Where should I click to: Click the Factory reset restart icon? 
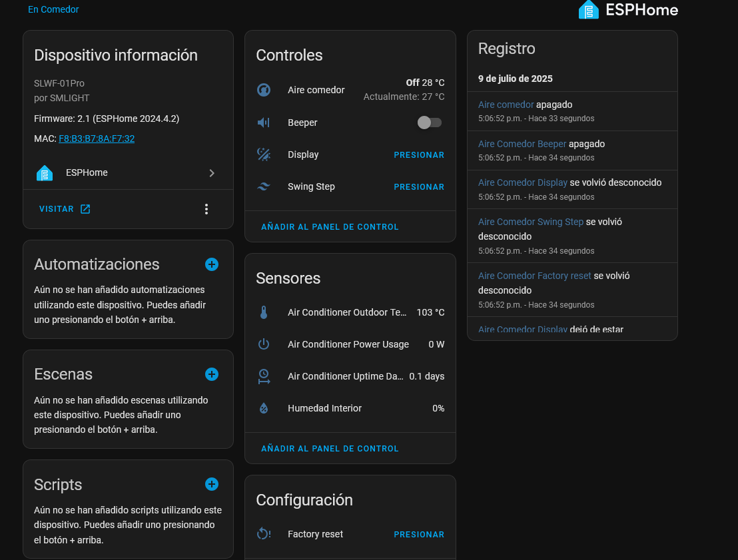pos(264,533)
